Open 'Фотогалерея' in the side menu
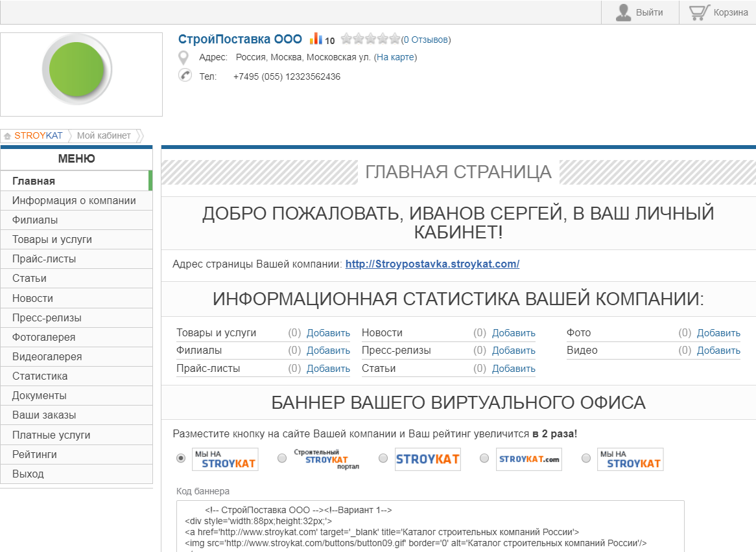Image resolution: width=756 pixels, height=552 pixels. tap(43, 338)
